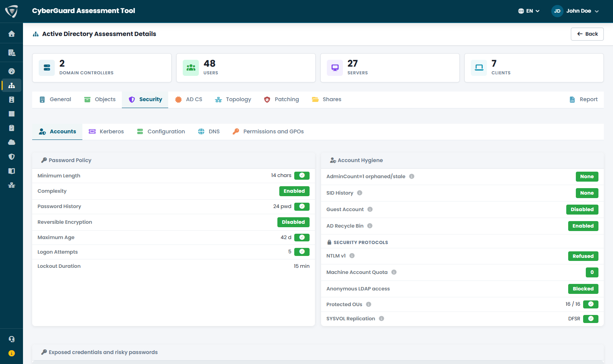Click the dashboard gauge sidebar icon
Image resolution: width=613 pixels, height=364 pixels.
pyautogui.click(x=11, y=71)
